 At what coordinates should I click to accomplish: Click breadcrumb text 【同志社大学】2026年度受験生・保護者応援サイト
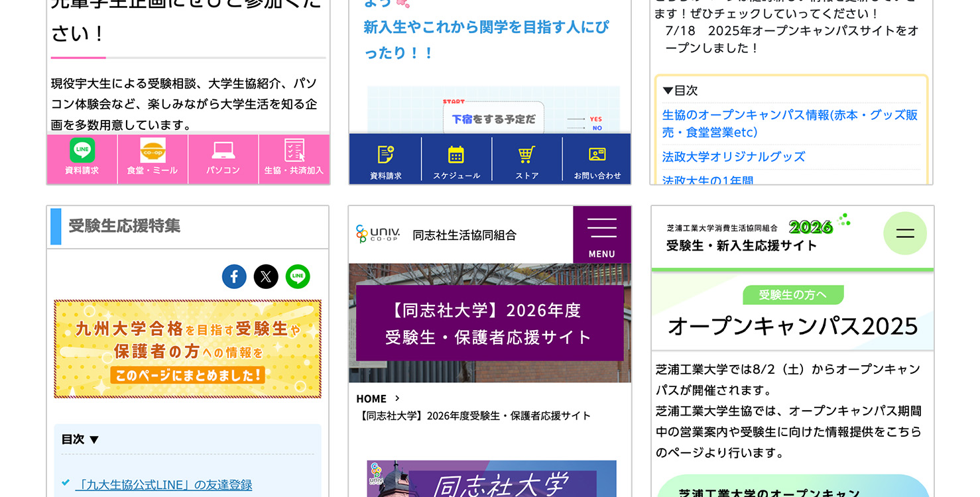[x=473, y=416]
